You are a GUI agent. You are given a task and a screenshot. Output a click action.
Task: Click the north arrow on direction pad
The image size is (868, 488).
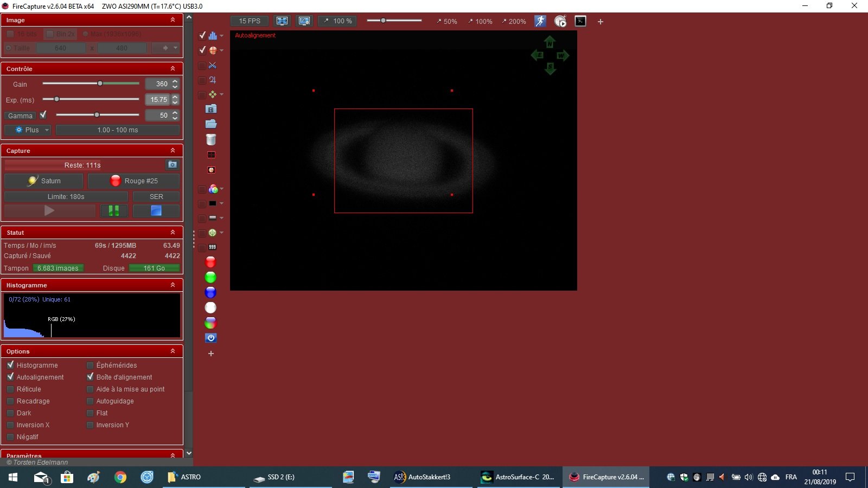pos(550,42)
